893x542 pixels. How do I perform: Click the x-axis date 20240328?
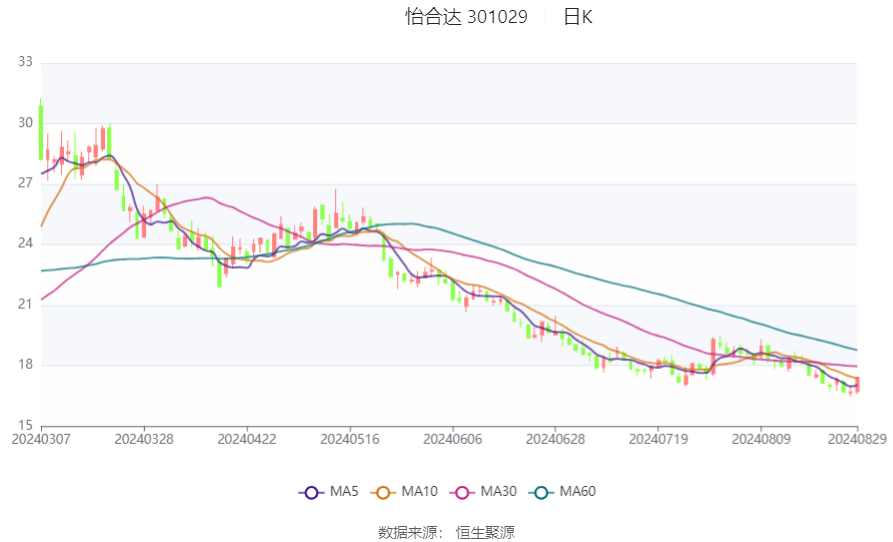click(144, 440)
